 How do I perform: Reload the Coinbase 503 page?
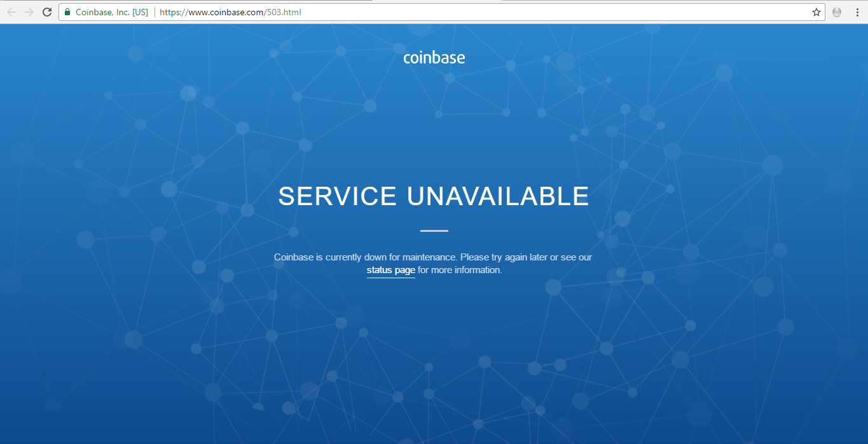pos(47,12)
